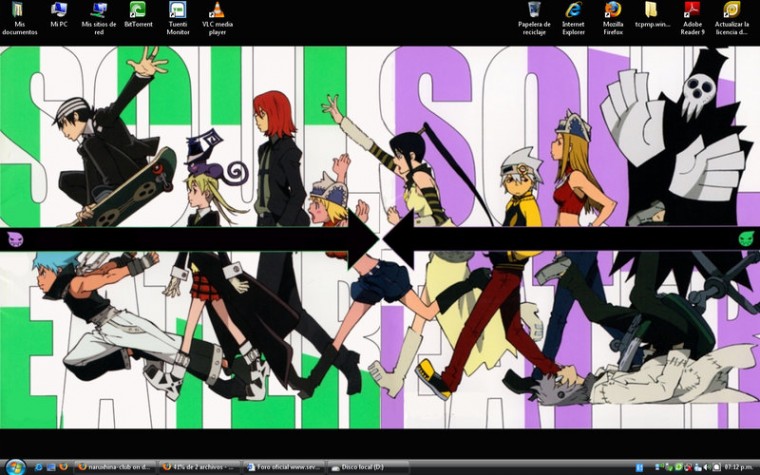Click Internet Explorer quick launch icon
The image size is (760, 475).
coord(39,467)
